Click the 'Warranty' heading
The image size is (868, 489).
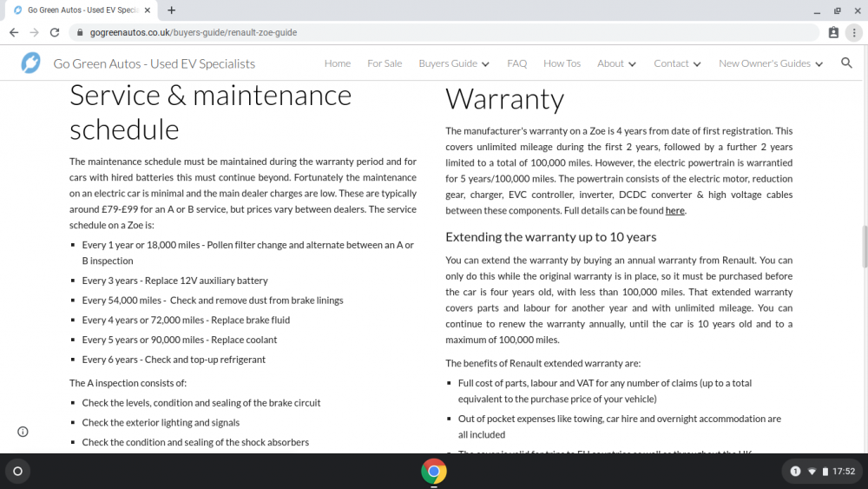pos(504,99)
